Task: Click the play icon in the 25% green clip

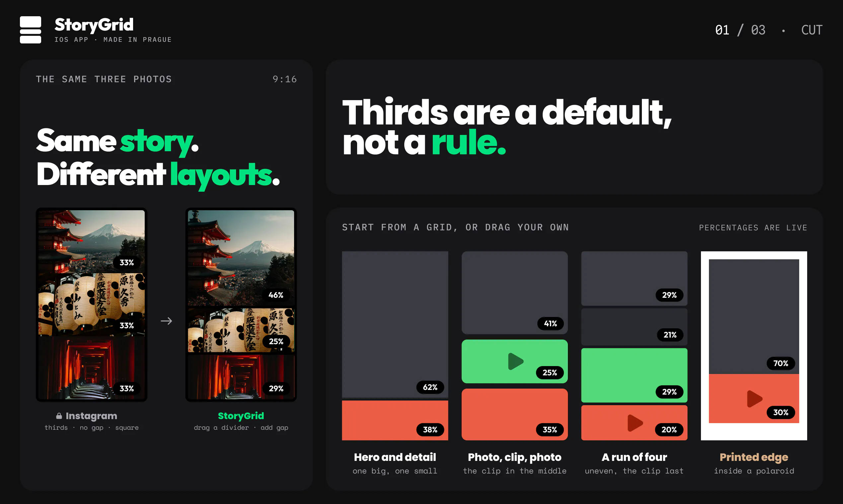Action: click(x=515, y=361)
